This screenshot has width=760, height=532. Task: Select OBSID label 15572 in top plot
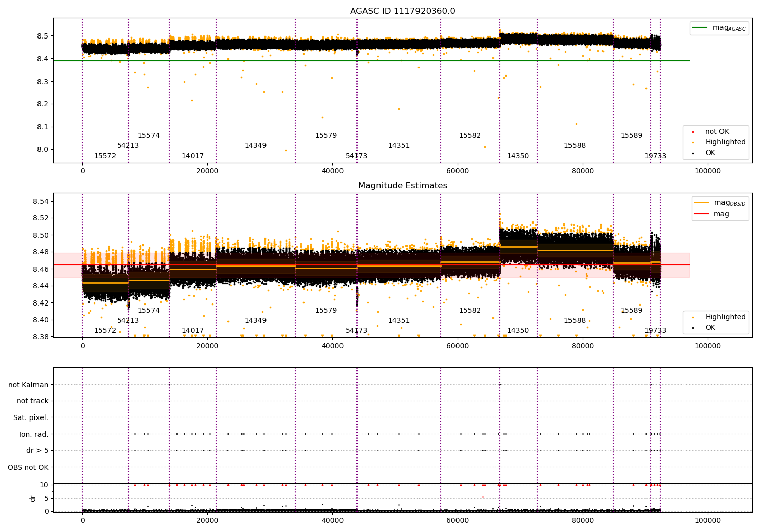105,156
